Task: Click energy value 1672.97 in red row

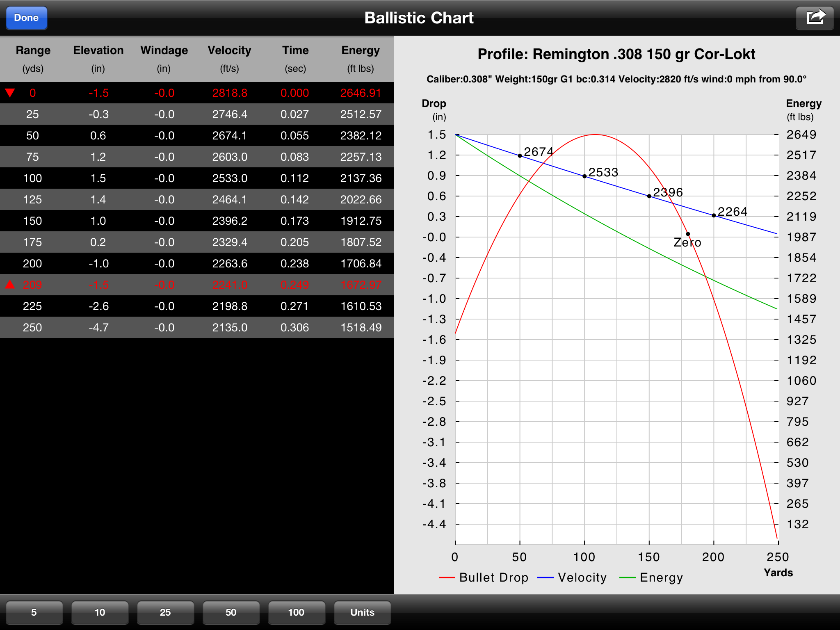Action: coord(361,285)
